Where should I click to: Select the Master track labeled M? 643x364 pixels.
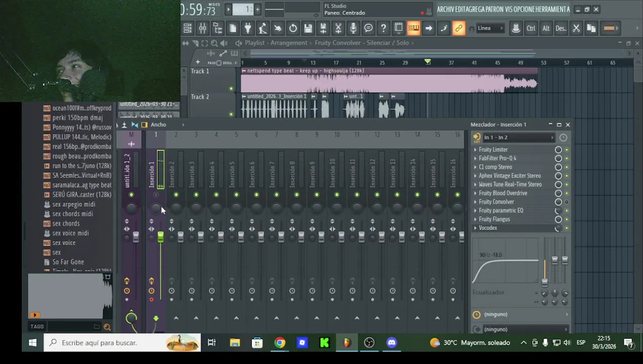tap(131, 134)
